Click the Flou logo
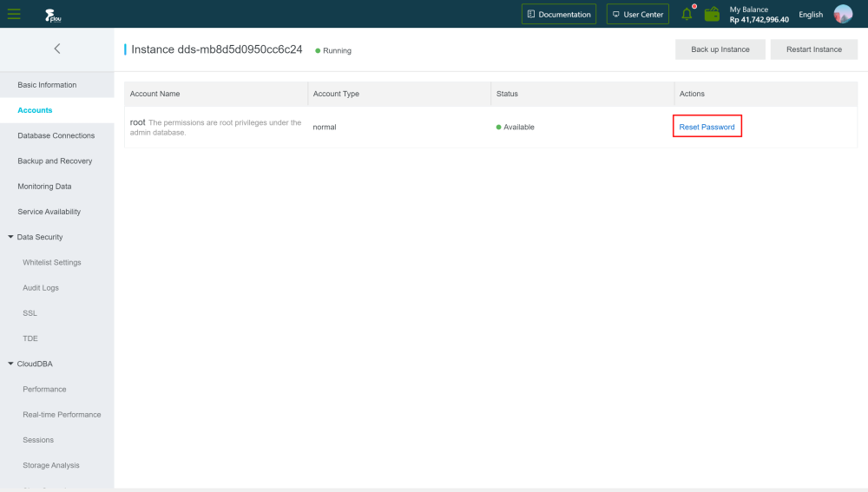This screenshot has width=868, height=492. click(53, 16)
